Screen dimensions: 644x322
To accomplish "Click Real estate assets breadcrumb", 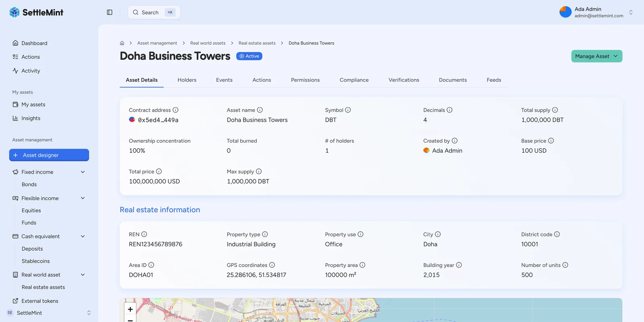I will tap(257, 43).
